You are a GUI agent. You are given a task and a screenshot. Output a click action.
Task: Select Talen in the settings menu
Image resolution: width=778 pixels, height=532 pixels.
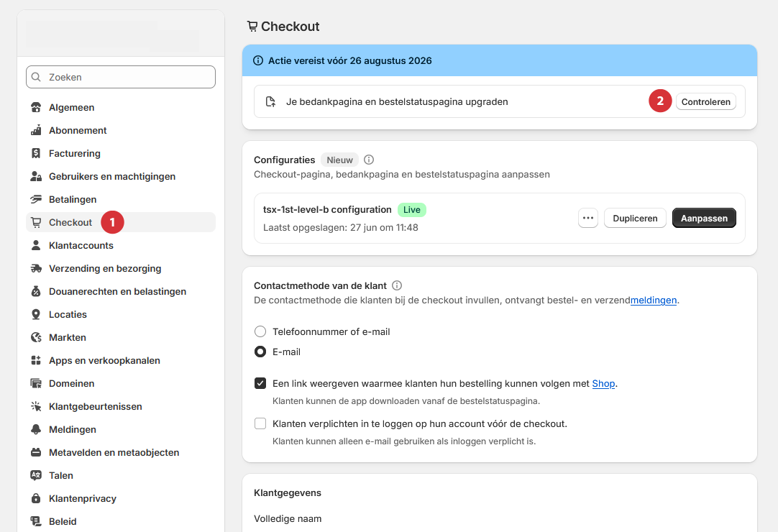60,475
